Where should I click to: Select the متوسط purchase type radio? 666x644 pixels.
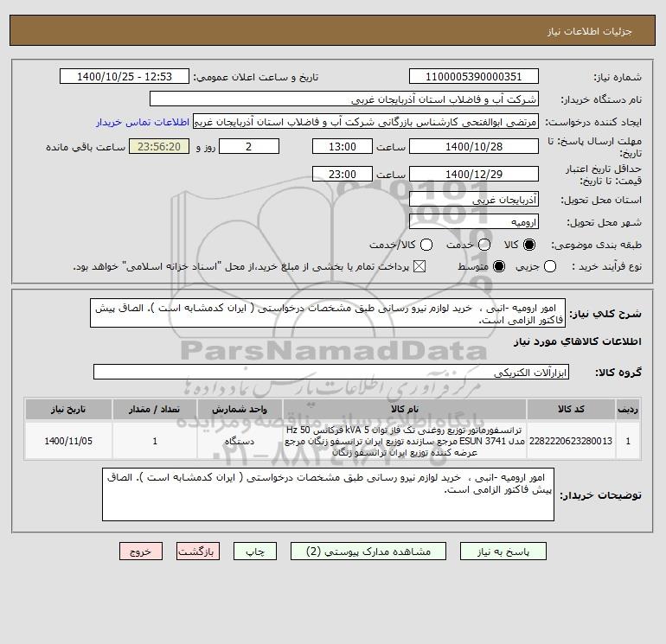click(499, 266)
